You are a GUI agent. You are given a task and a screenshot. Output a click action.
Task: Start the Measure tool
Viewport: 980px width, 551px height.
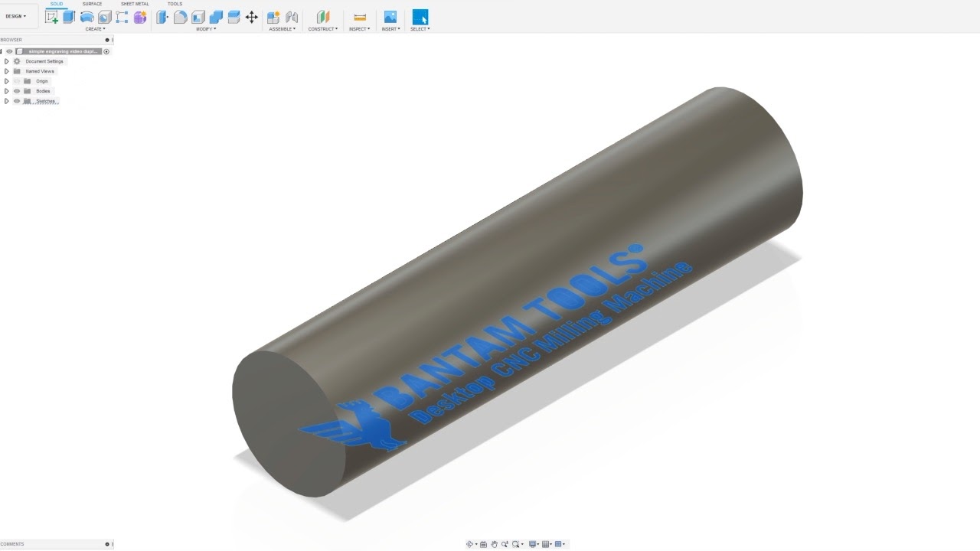point(360,17)
